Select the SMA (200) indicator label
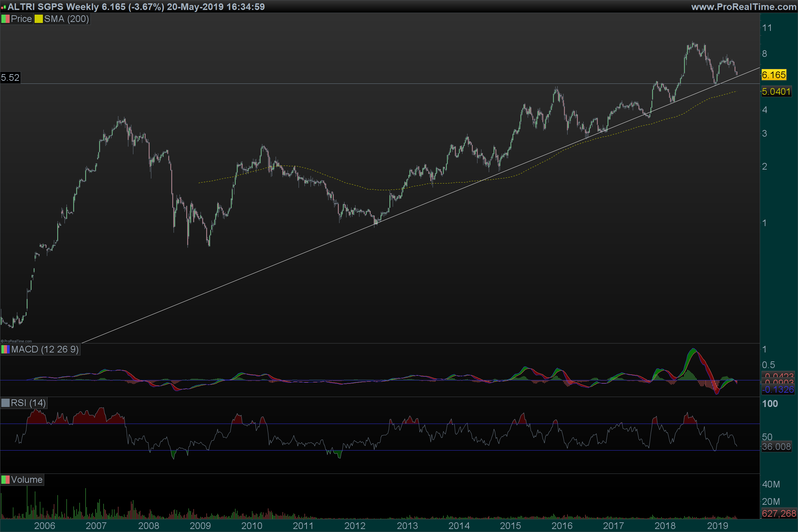 pos(66,19)
